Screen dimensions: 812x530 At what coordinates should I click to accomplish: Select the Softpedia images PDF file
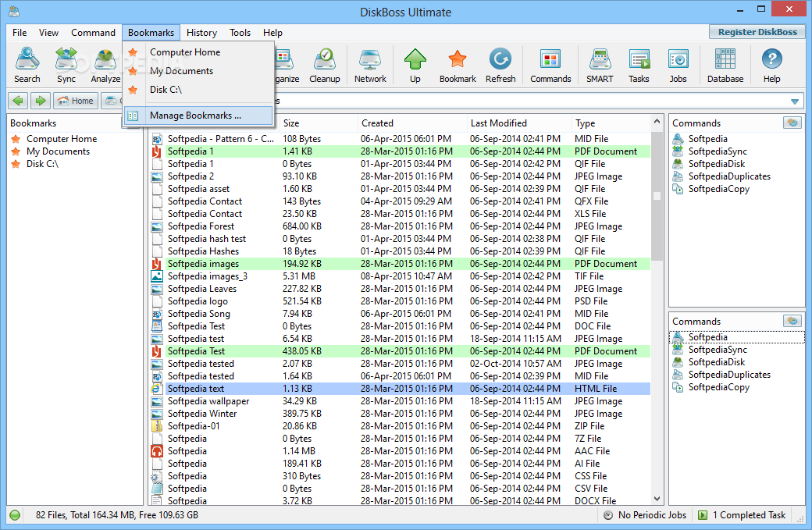pyautogui.click(x=401, y=264)
